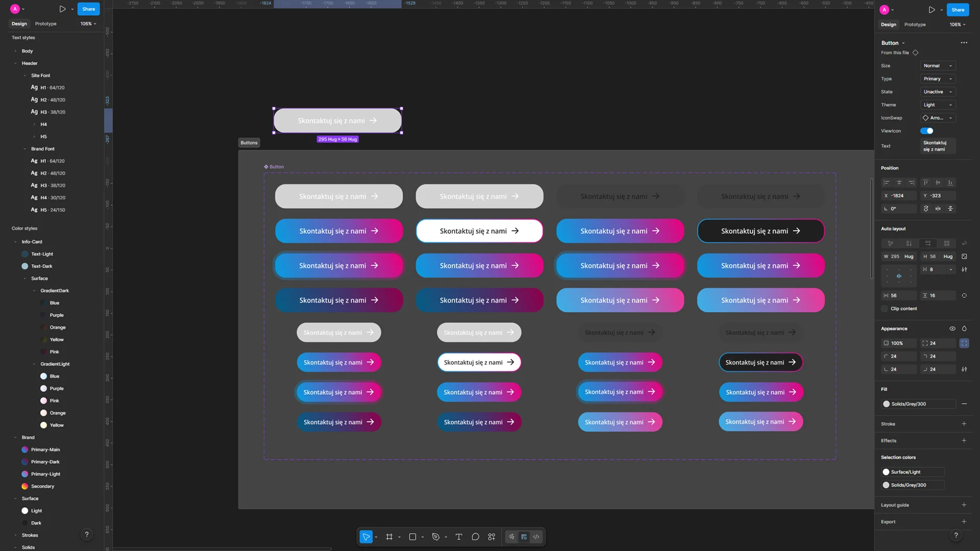Select the Comment tool
The image size is (980, 551).
point(475,537)
